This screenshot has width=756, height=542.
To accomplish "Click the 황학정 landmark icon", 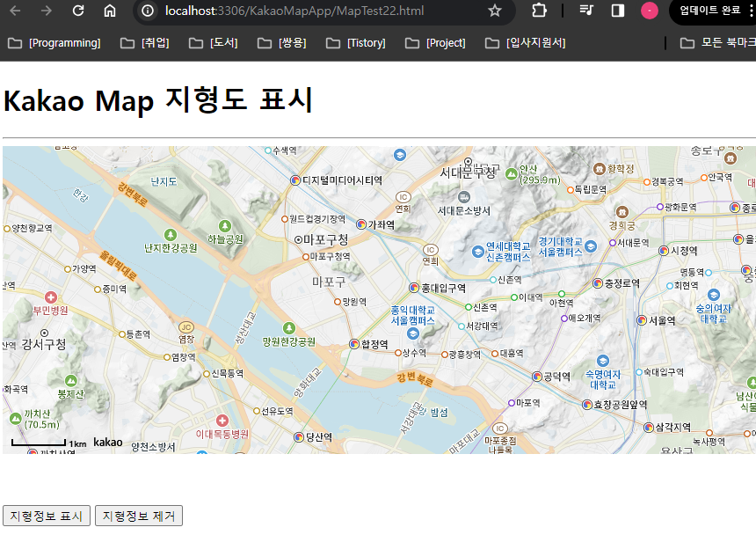I will coord(600,169).
